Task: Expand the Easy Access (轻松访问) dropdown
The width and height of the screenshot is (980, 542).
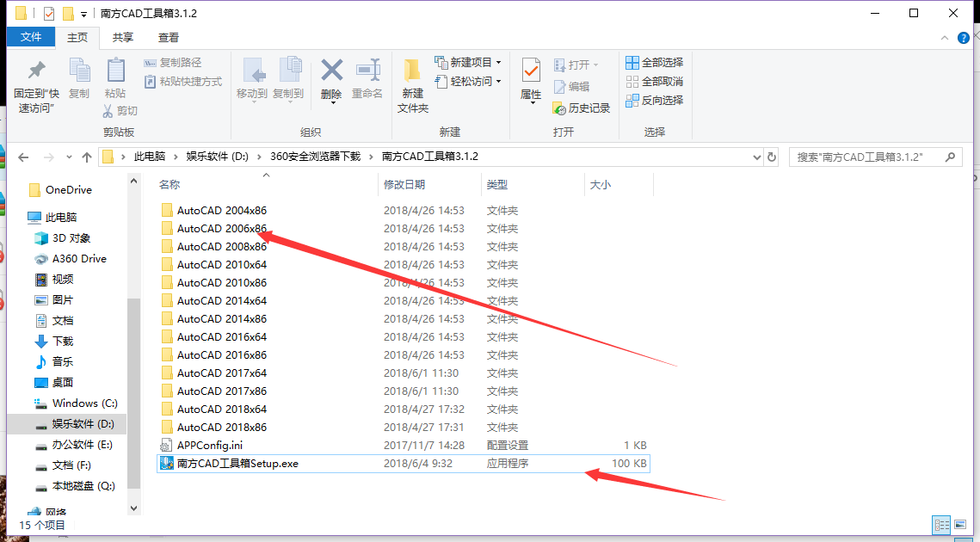Action: tap(499, 81)
